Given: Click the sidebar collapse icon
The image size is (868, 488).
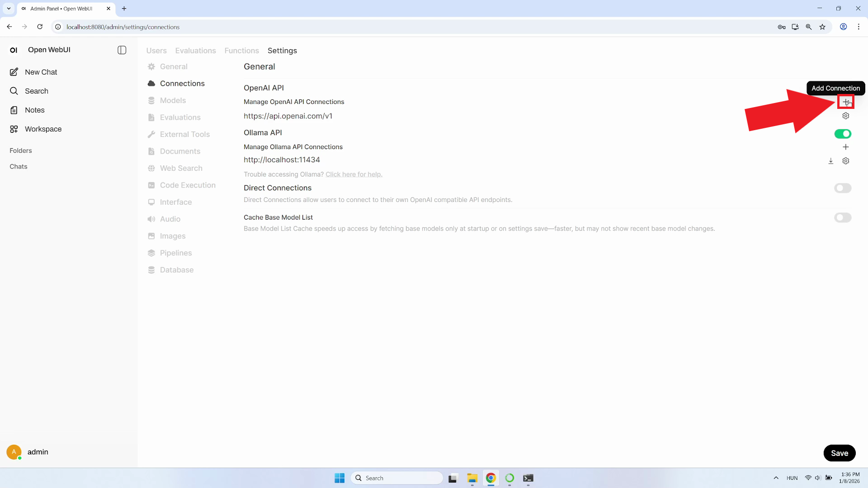Looking at the screenshot, I should pyautogui.click(x=122, y=50).
